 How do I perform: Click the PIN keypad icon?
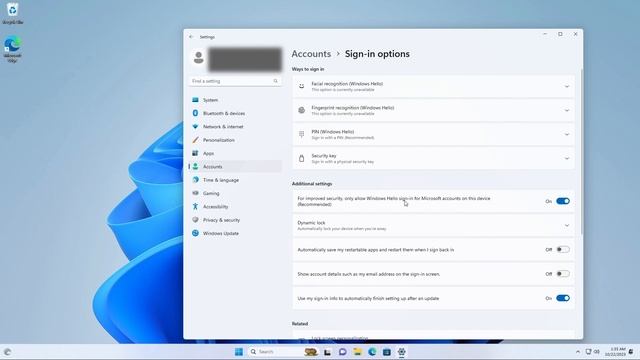(302, 134)
